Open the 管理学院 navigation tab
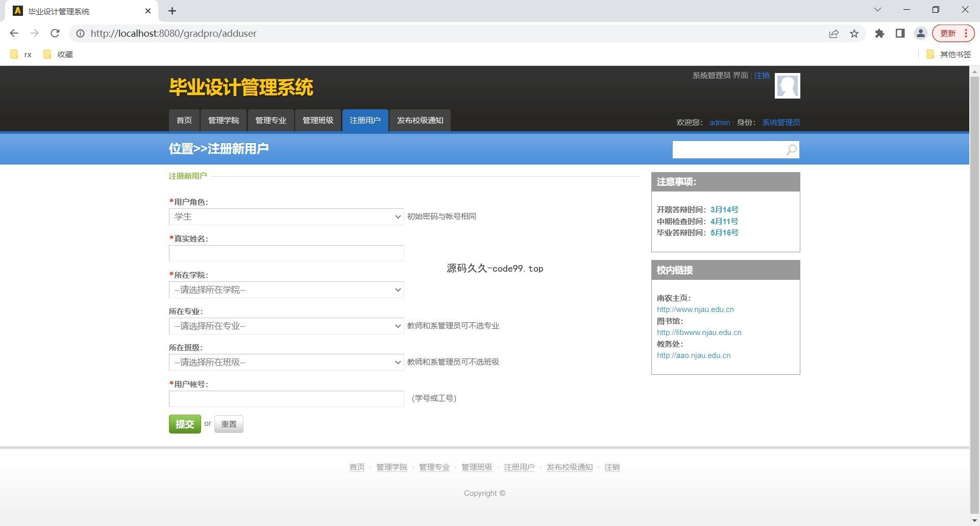The height and width of the screenshot is (526, 980). (x=224, y=121)
